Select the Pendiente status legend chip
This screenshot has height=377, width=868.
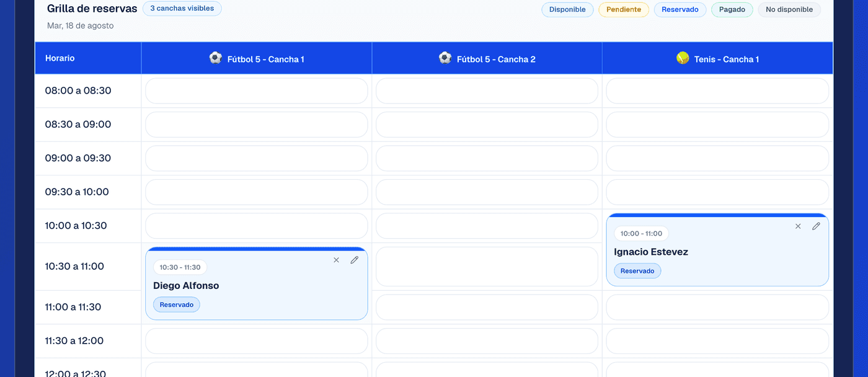[624, 10]
